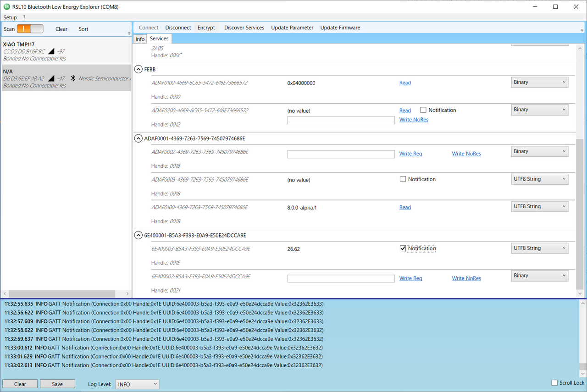This screenshot has height=392, width=587.
Task: Collapse the FEBB service section
Action: click(x=138, y=69)
